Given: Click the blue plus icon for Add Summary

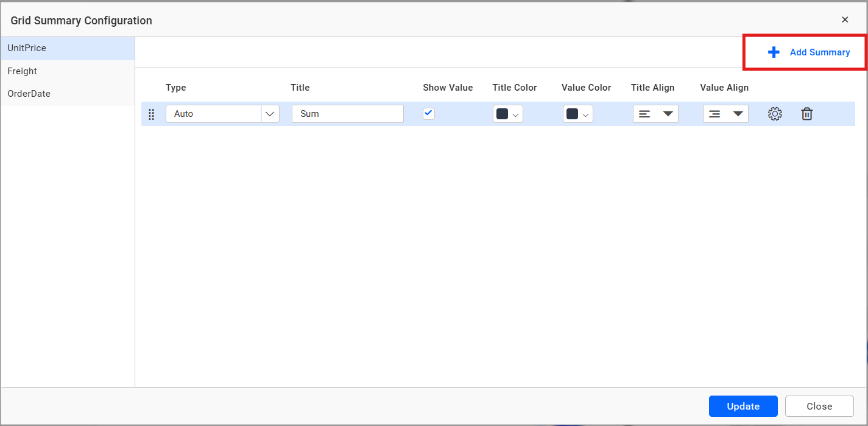Looking at the screenshot, I should pyautogui.click(x=774, y=52).
